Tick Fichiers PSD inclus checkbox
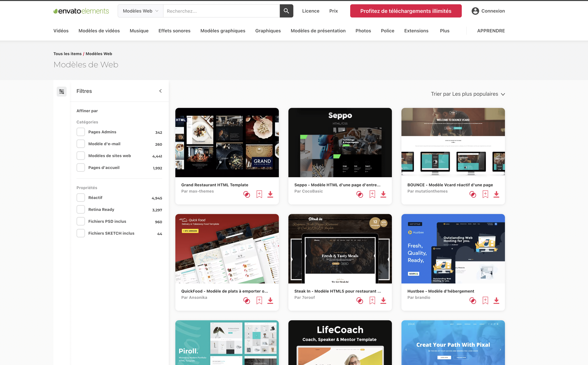Screen dimensions: 588x365 click(x=81, y=221)
